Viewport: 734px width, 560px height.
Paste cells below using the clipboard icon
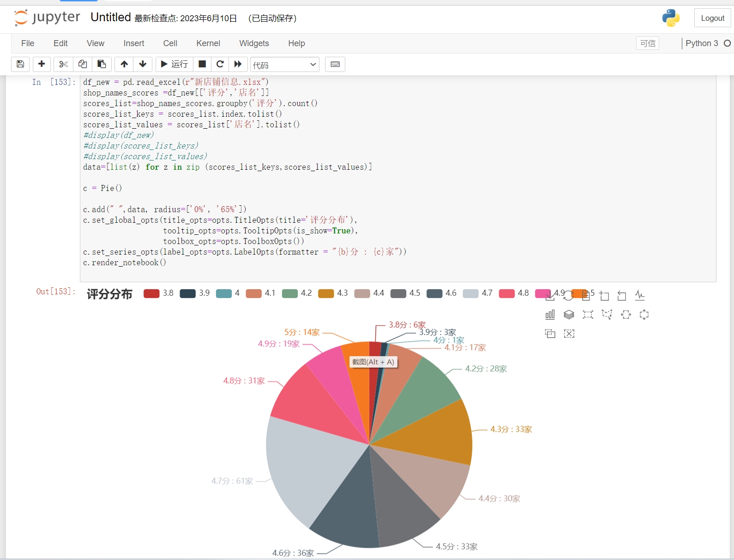[x=102, y=64]
